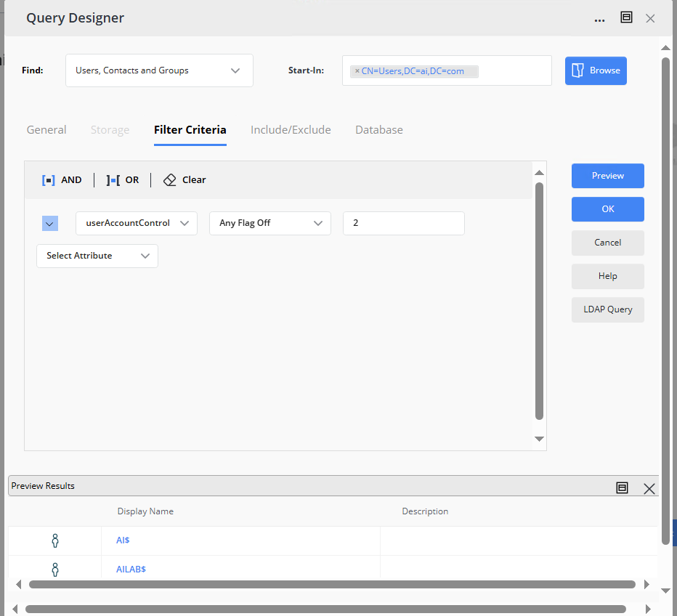
Task: Click the user icon next to AI$
Action: (x=54, y=540)
